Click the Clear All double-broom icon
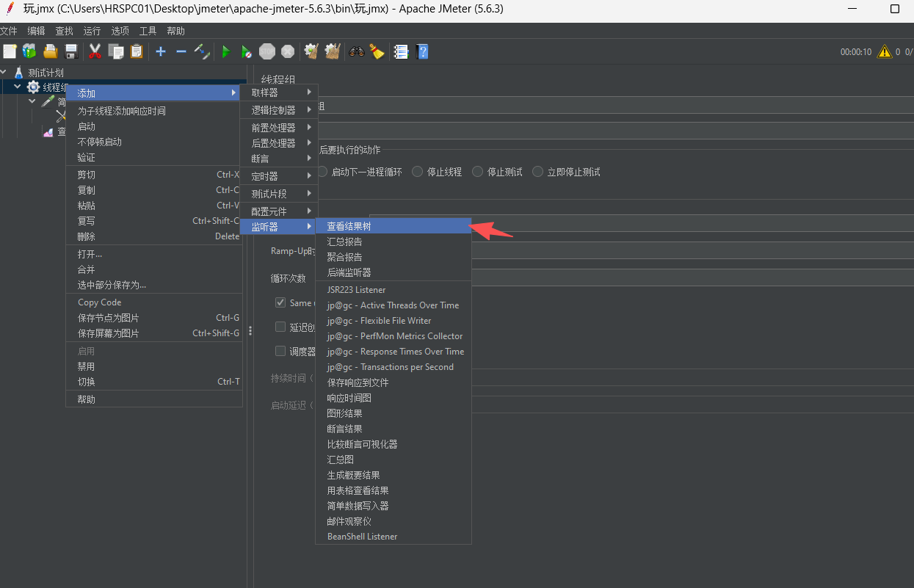The image size is (914, 588). 333,51
